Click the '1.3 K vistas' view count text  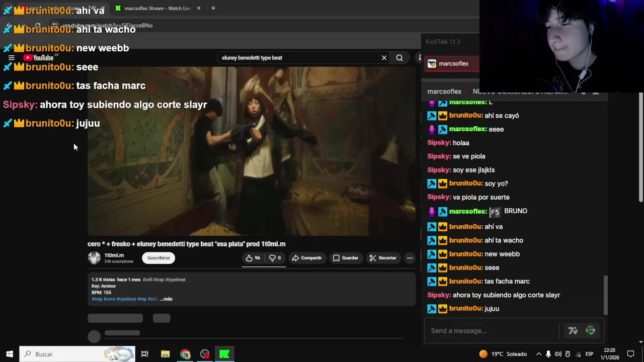103,280
